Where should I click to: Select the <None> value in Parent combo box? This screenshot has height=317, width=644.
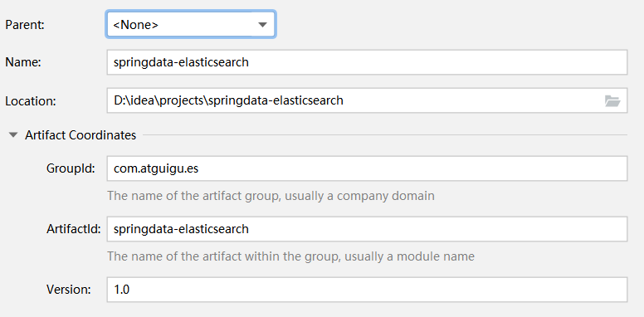[x=135, y=25]
